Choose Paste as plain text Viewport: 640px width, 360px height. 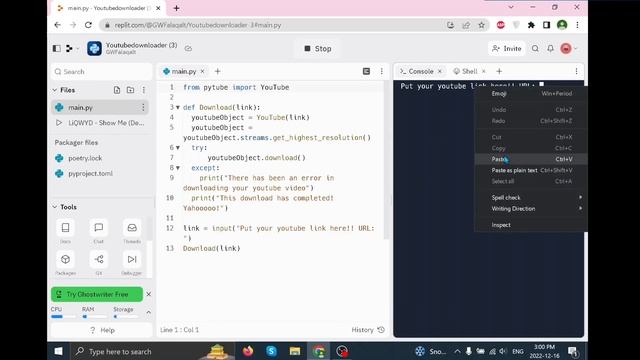531,170
